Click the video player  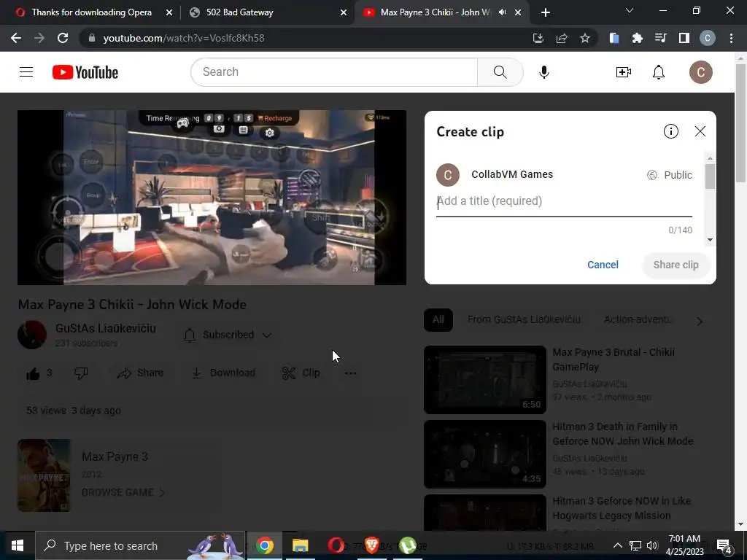coord(212,198)
